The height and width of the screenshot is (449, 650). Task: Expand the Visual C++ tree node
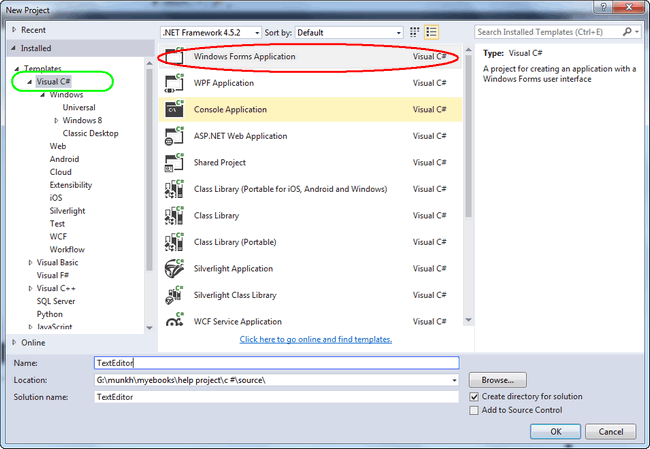30,288
